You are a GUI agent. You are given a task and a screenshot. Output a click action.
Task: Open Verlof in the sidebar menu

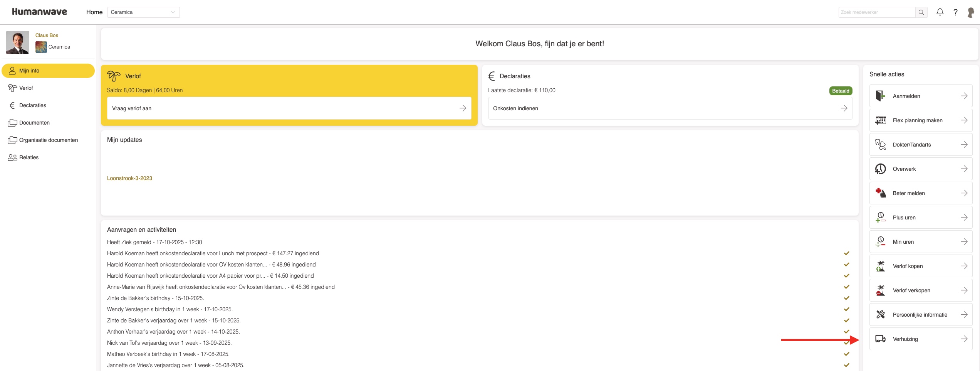[x=26, y=88]
